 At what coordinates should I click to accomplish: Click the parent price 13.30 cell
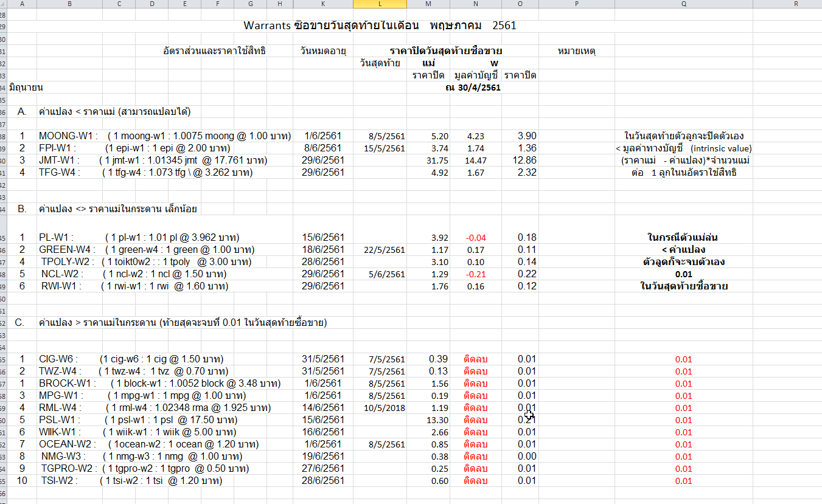(437, 420)
